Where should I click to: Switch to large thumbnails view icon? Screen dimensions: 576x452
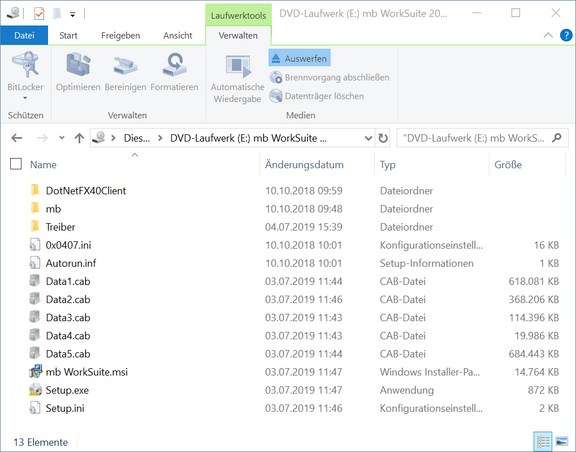tap(562, 441)
